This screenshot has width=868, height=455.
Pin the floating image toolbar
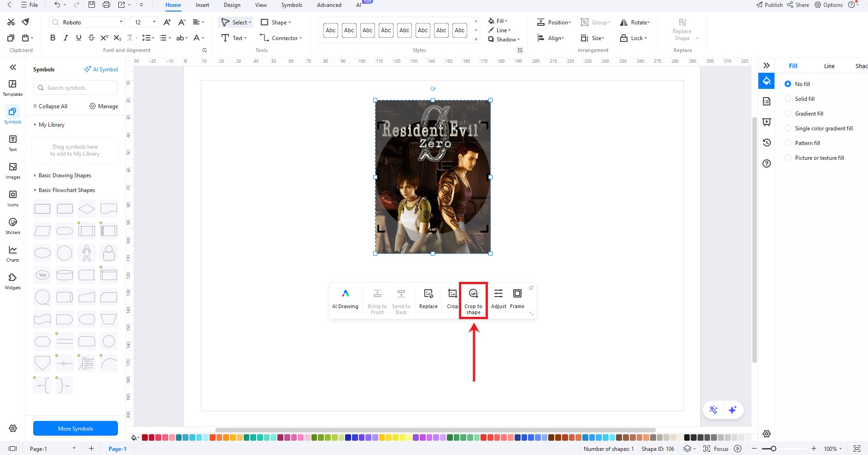point(531,288)
